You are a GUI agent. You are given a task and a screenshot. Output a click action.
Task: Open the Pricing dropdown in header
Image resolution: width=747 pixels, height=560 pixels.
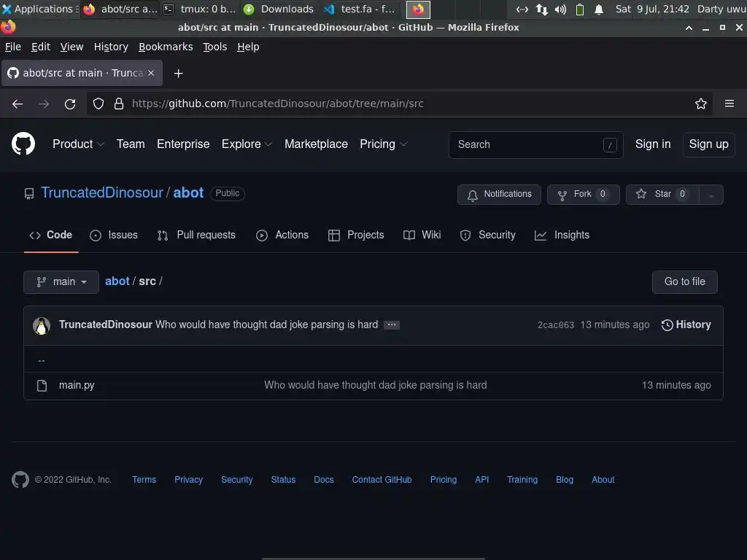[383, 144]
